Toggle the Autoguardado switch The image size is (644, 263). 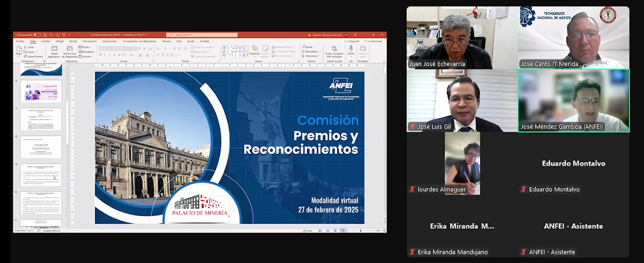pos(37,35)
